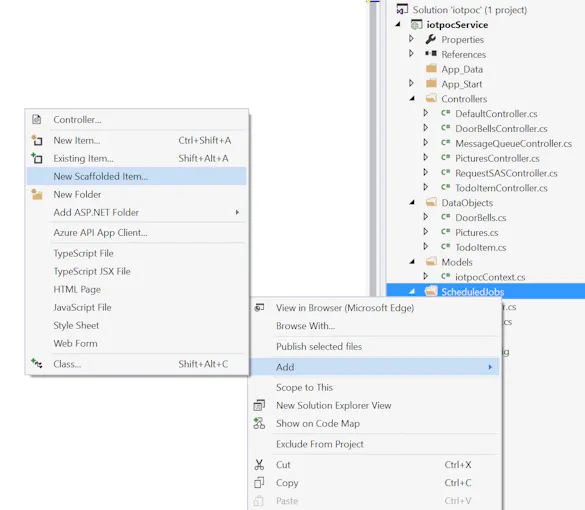Screen dimensions: 585x510
Task: Click the Cut scissors icon
Action: pos(259,464)
